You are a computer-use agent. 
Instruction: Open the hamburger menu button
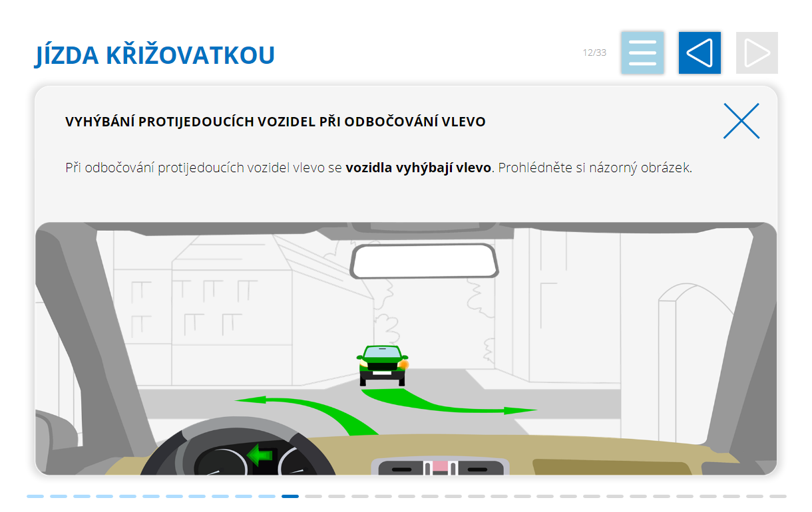[642, 53]
